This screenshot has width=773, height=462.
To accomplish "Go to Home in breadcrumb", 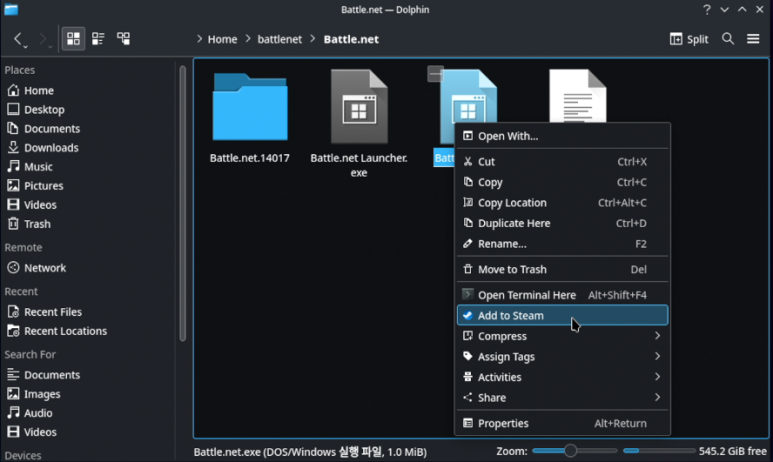I will [x=222, y=39].
